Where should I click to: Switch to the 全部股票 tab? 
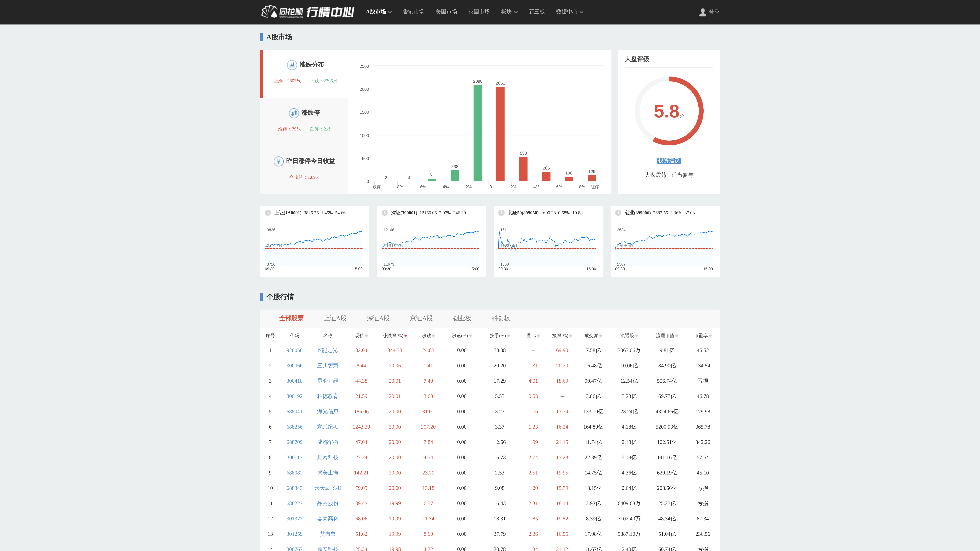tap(291, 318)
